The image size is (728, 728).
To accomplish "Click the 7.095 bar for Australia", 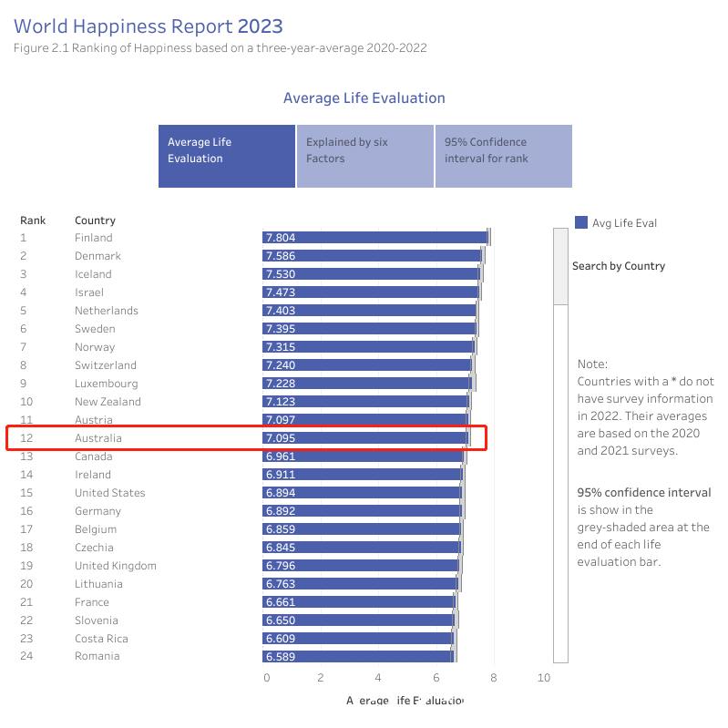I will pyautogui.click(x=365, y=438).
